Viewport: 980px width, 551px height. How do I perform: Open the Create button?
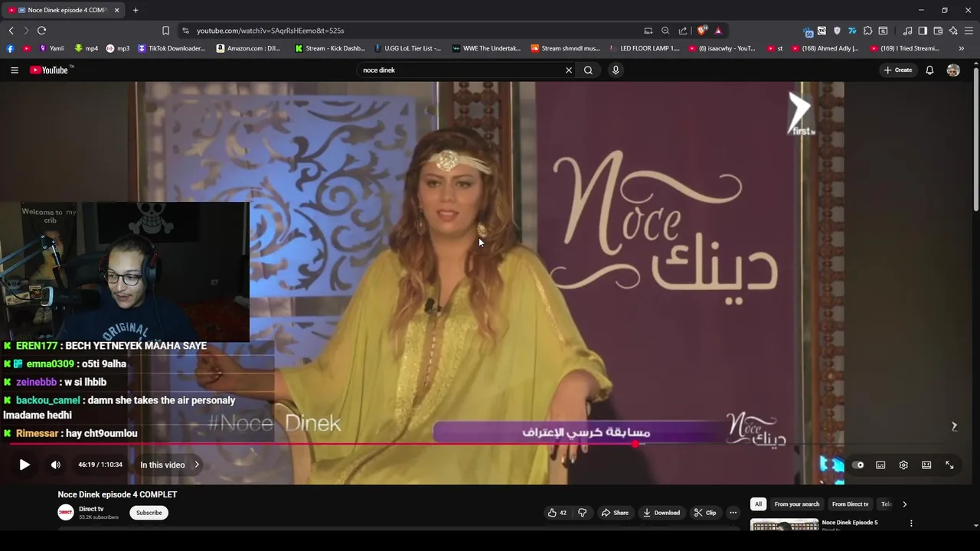tap(898, 70)
